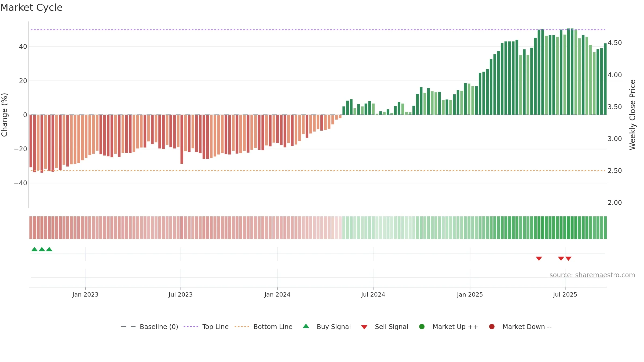Click the green Market Up circle in legend

tap(422, 327)
